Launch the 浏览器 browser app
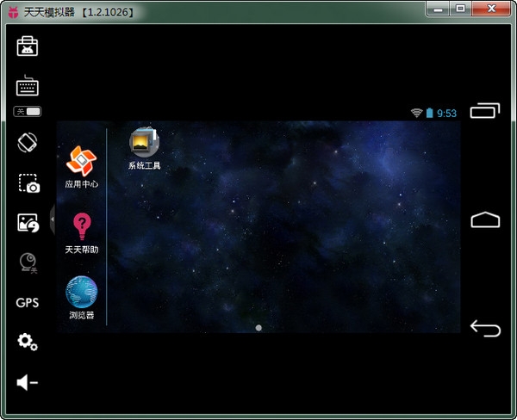Viewport: 517px width, 420px height. [x=82, y=294]
